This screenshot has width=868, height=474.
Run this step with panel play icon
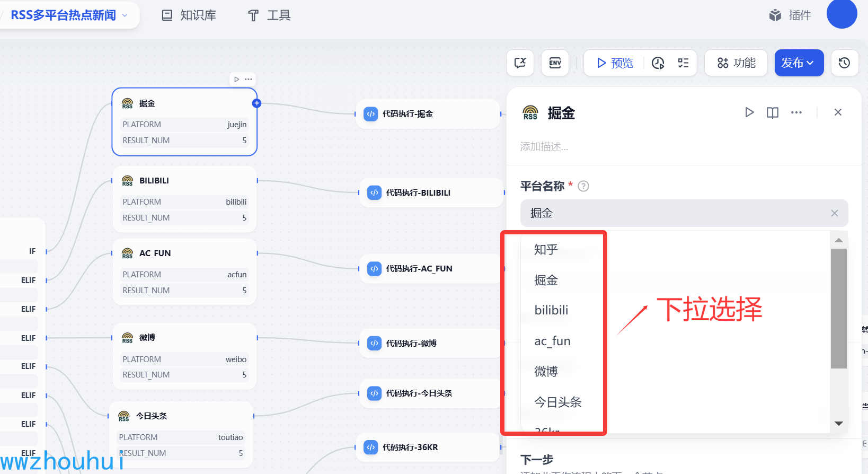click(749, 112)
